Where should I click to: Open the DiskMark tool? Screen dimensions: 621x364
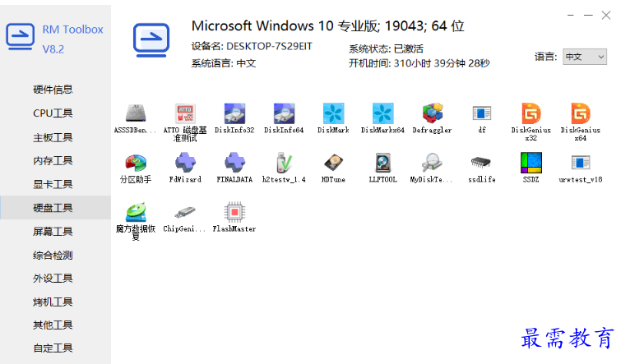[333, 114]
